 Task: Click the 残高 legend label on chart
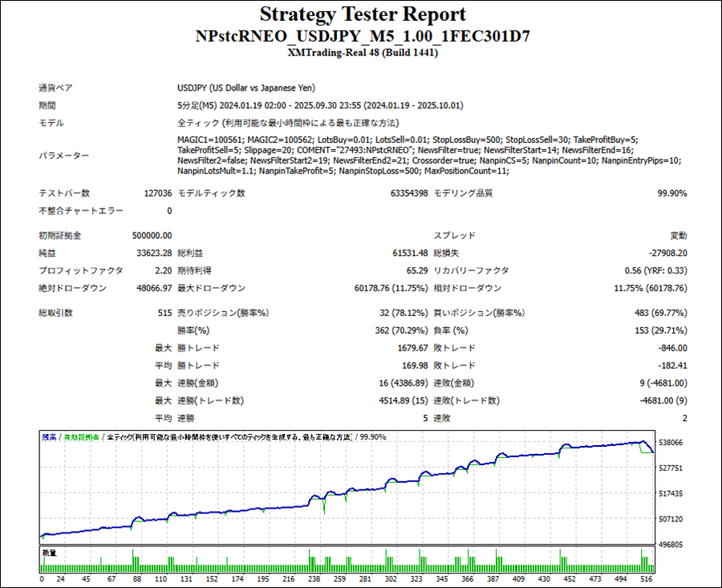[49, 437]
